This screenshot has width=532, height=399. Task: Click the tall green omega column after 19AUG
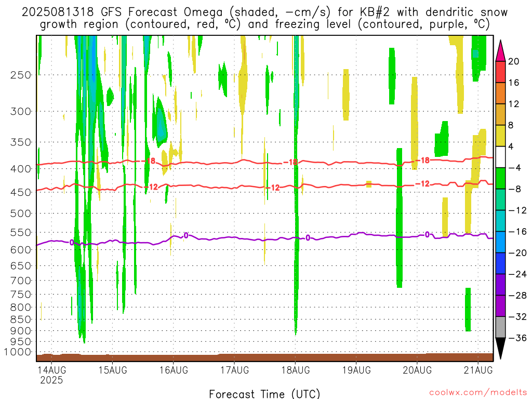[400, 218]
